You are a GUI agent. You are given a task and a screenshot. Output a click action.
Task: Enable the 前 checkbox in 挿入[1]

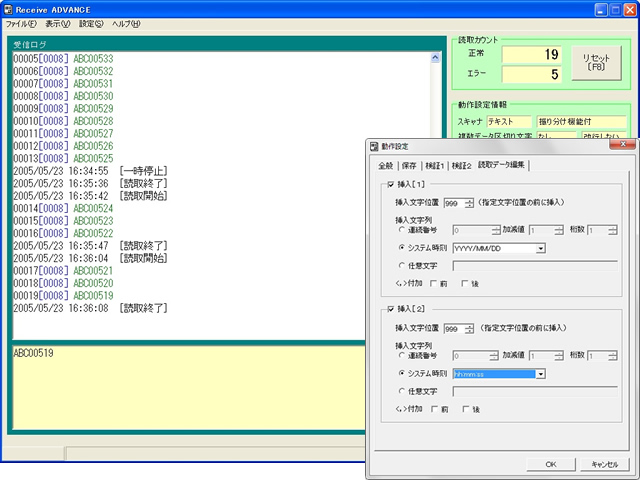435,284
